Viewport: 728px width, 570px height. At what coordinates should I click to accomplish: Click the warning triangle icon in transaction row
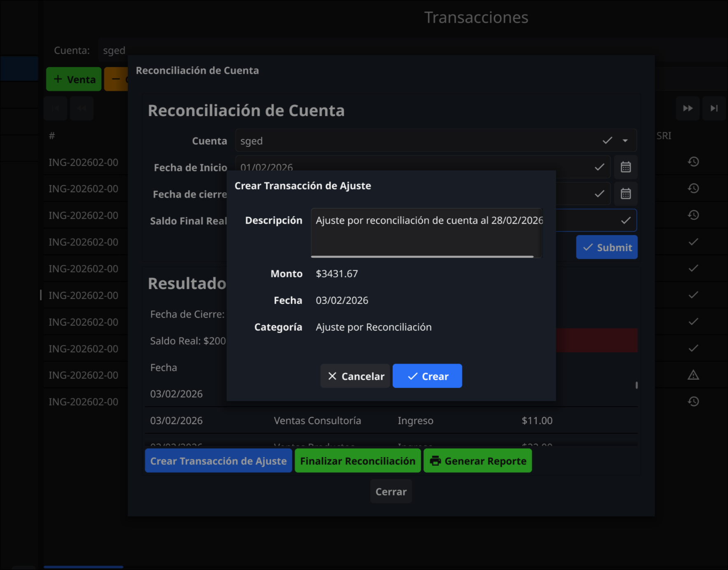pos(693,375)
